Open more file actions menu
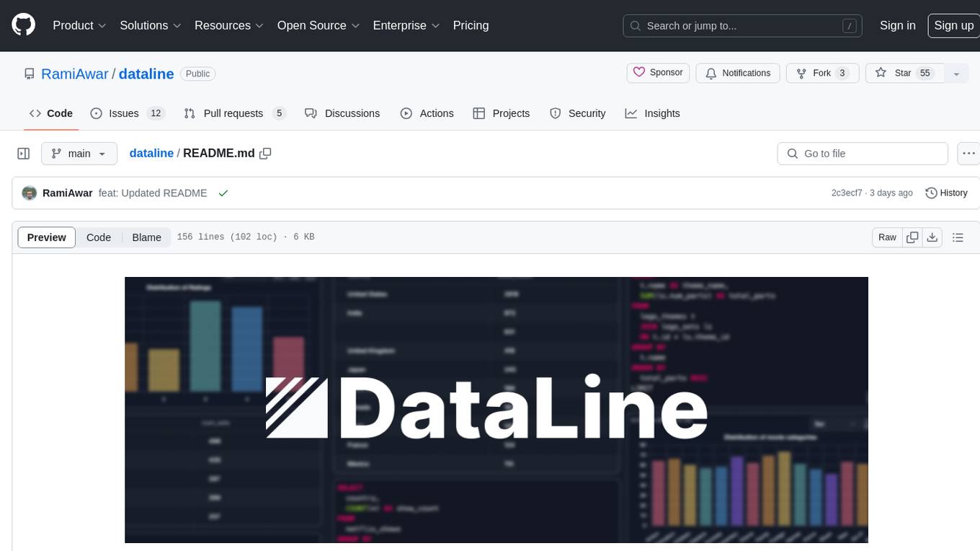Image resolution: width=980 pixels, height=551 pixels. [x=968, y=154]
